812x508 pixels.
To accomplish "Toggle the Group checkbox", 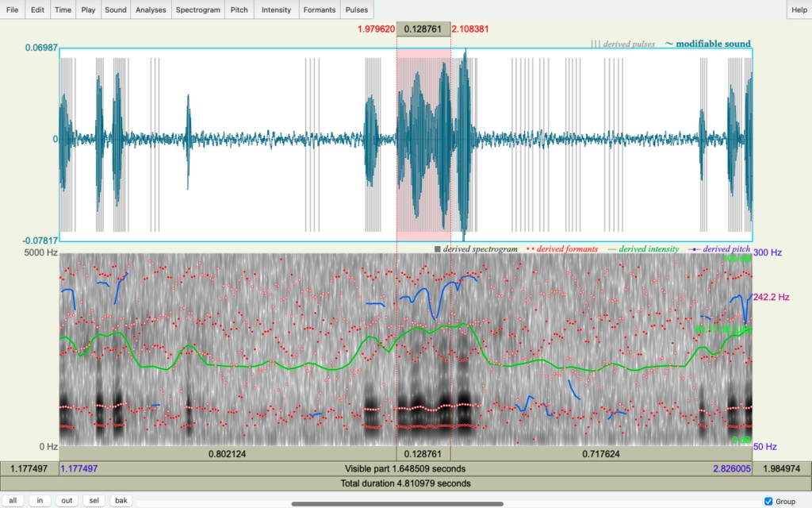I will coord(768,502).
